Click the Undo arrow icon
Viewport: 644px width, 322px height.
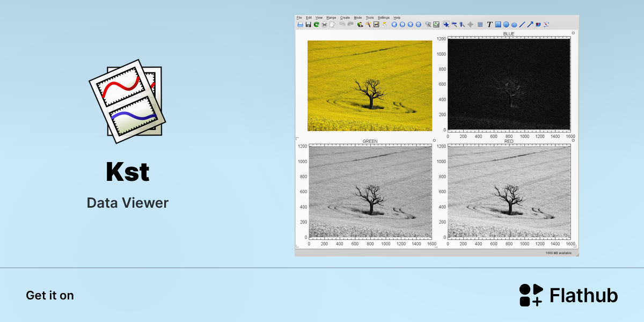pos(342,24)
